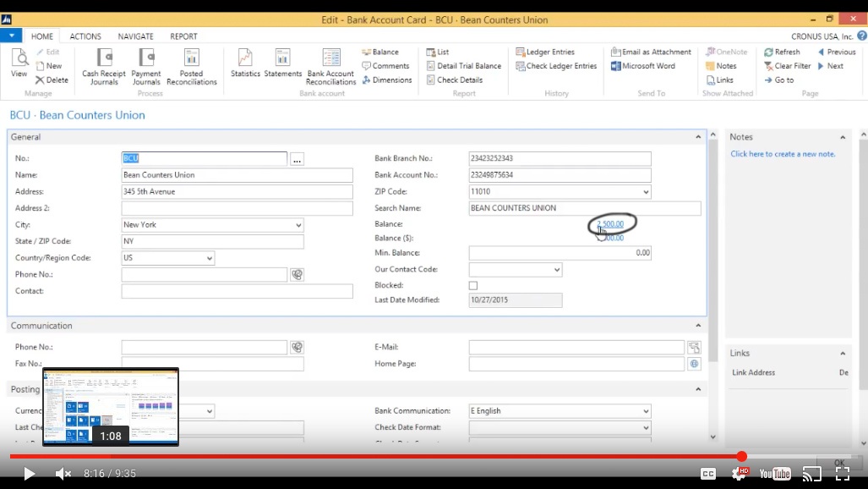Image resolution: width=868 pixels, height=489 pixels.
Task: Open bank account Statistics
Action: 245,63
